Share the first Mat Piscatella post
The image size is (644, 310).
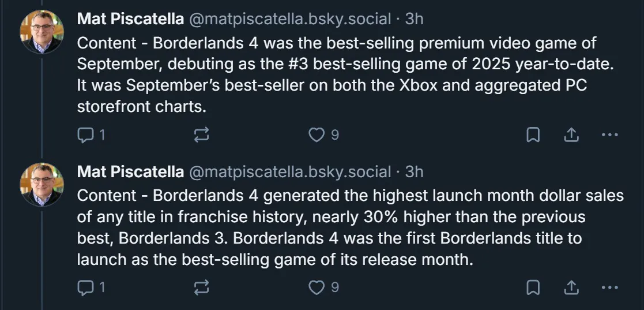570,135
